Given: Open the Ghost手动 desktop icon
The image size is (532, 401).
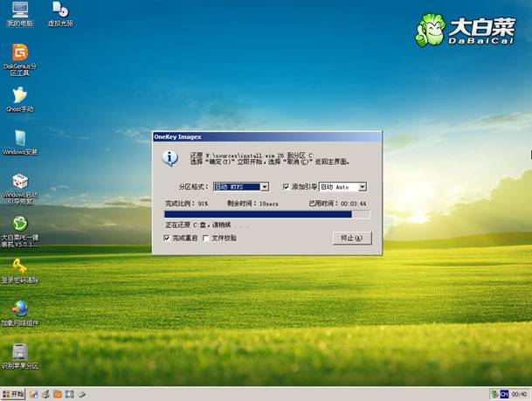Looking at the screenshot, I should [x=18, y=95].
